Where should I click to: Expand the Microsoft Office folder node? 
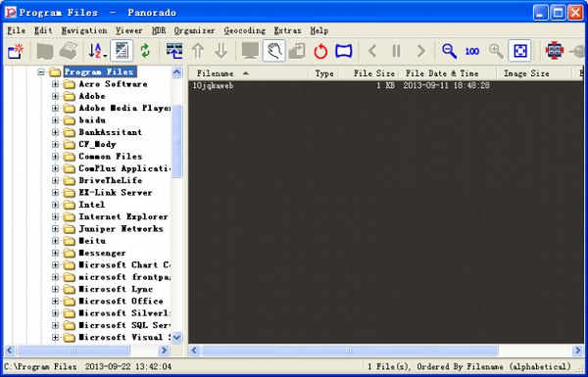tap(56, 301)
